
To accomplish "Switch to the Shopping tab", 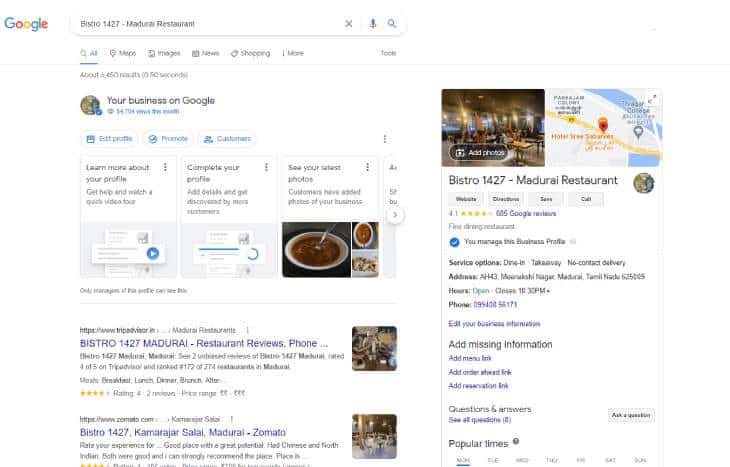I will click(x=250, y=53).
